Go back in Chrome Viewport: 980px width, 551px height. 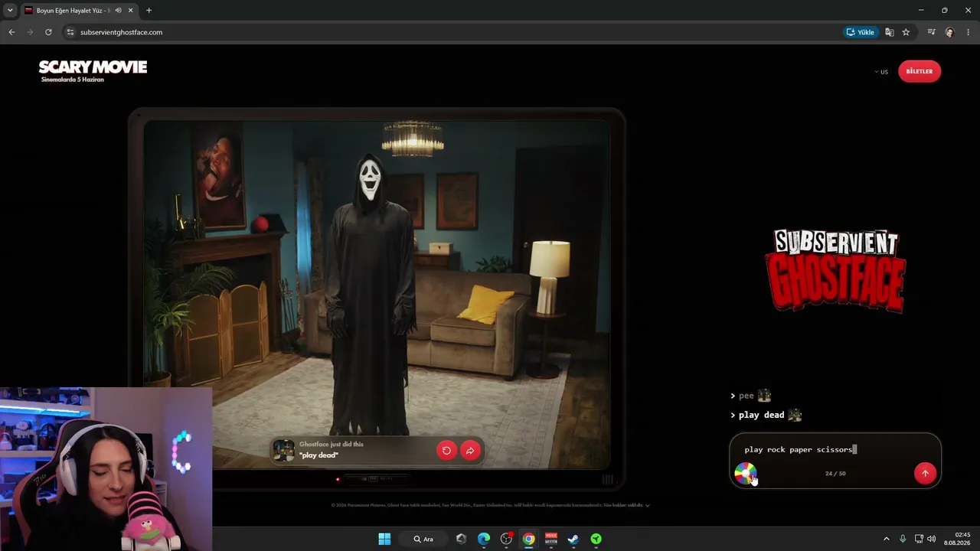[x=11, y=32]
